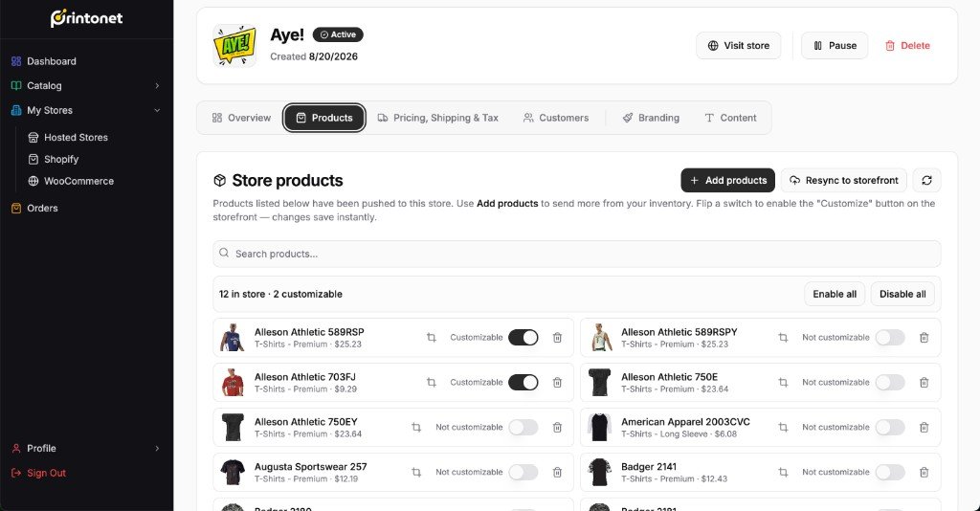980x511 pixels.
Task: Click the Aye! store logo thumbnail
Action: pos(234,46)
